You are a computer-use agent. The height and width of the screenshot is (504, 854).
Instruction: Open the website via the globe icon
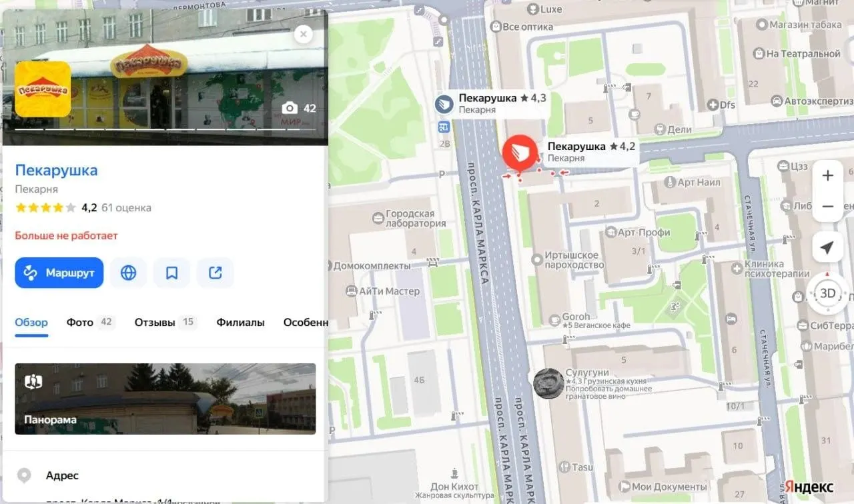tap(129, 273)
